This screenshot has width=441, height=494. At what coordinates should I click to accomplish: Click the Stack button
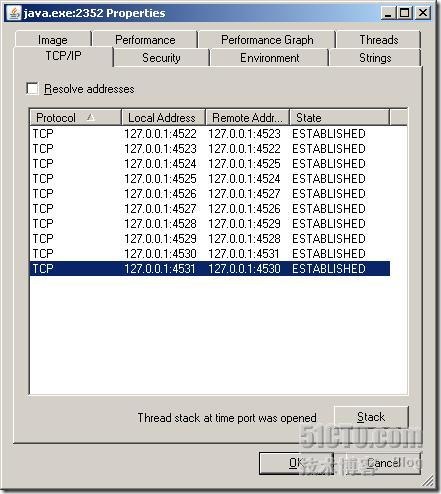click(x=371, y=417)
